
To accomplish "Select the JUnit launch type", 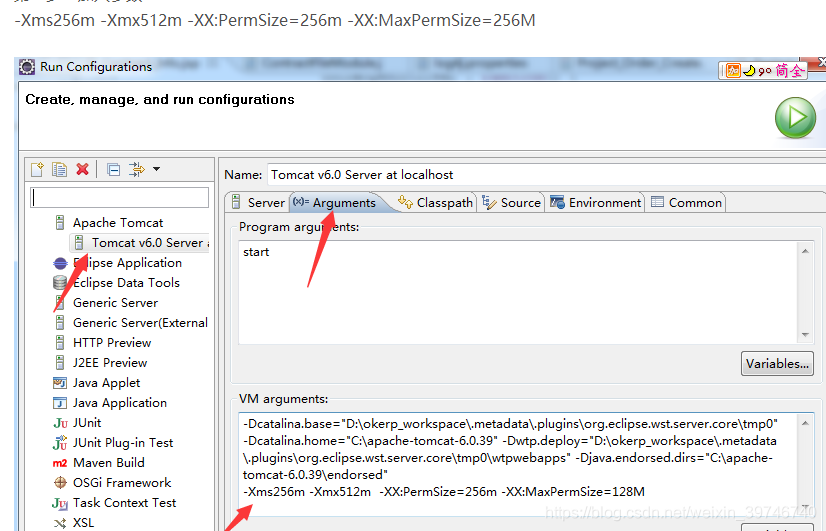I will [87, 423].
